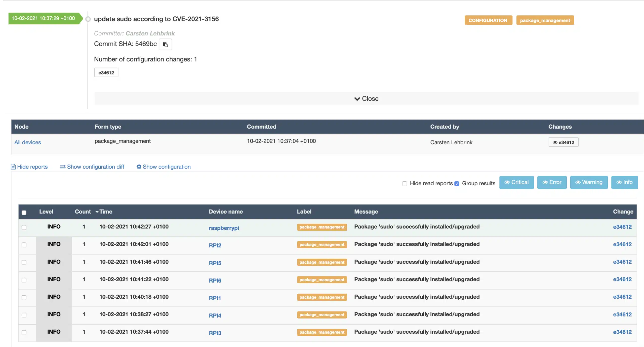The width and height of the screenshot is (644, 347).
Task: Open the RPI5 device link
Action: tap(215, 263)
